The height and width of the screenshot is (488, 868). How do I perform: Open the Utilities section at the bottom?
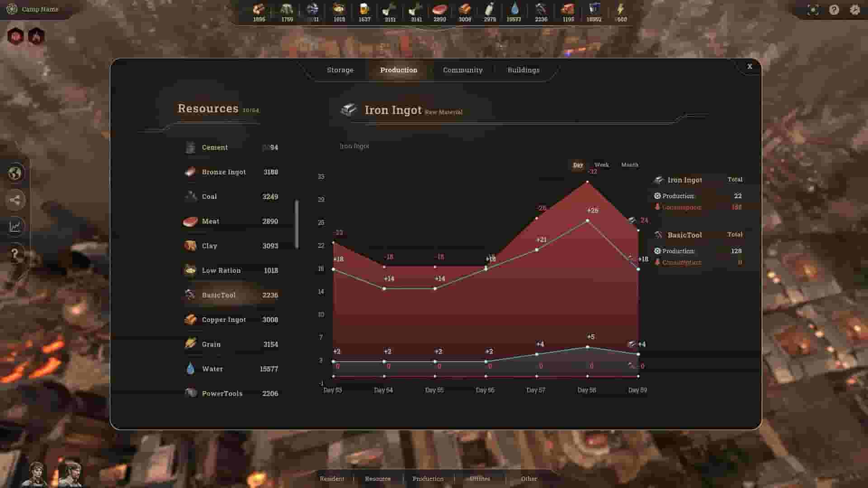coord(479,479)
